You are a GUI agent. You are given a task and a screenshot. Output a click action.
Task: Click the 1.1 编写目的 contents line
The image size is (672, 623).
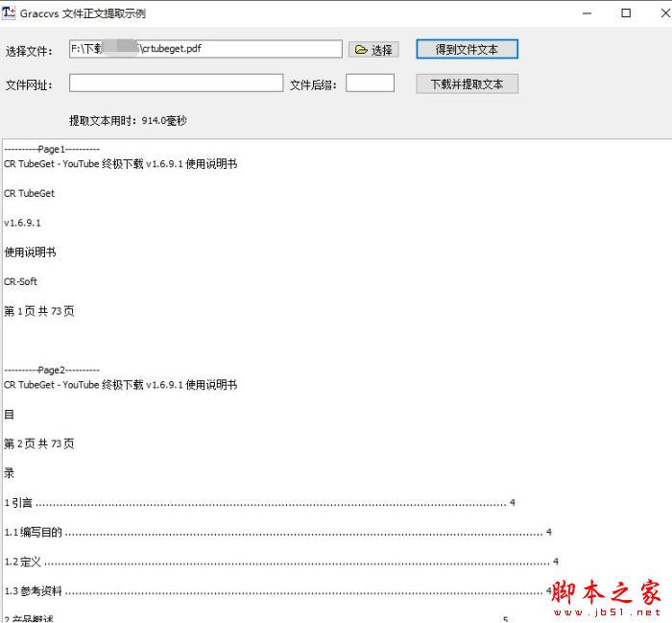[x=277, y=532]
